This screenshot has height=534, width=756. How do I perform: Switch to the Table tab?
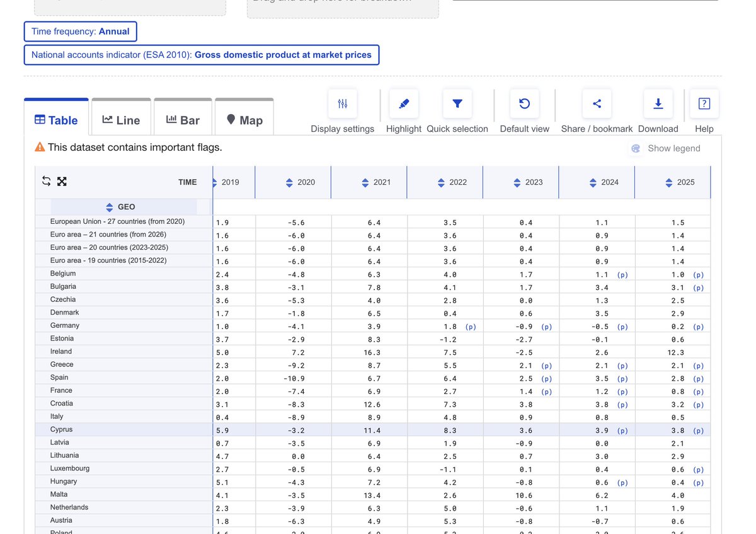(56, 119)
